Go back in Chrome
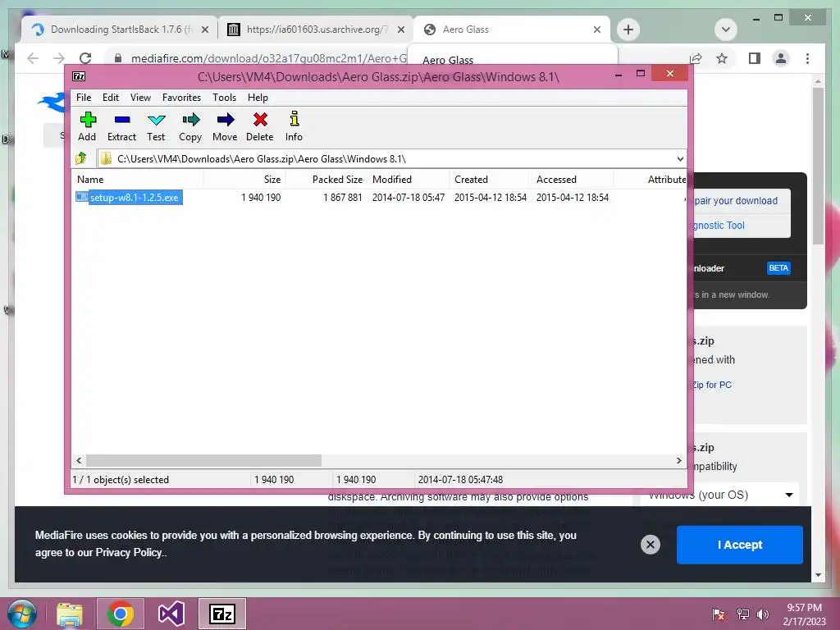Screen dimensions: 840x630 (x=33, y=58)
